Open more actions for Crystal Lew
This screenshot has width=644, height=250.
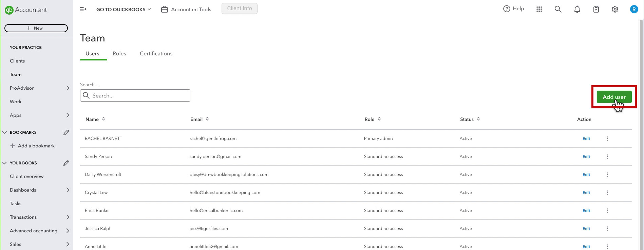click(x=607, y=193)
